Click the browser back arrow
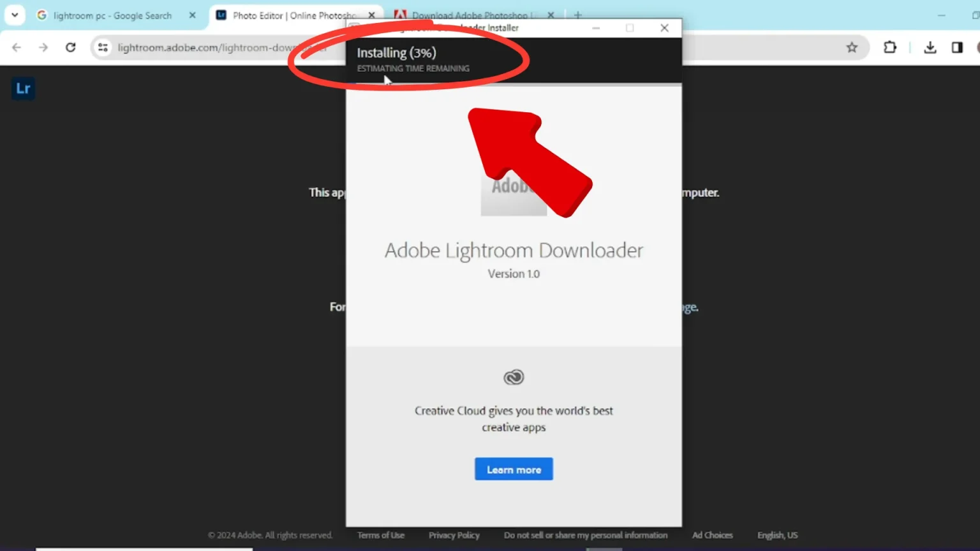 pos(17,47)
